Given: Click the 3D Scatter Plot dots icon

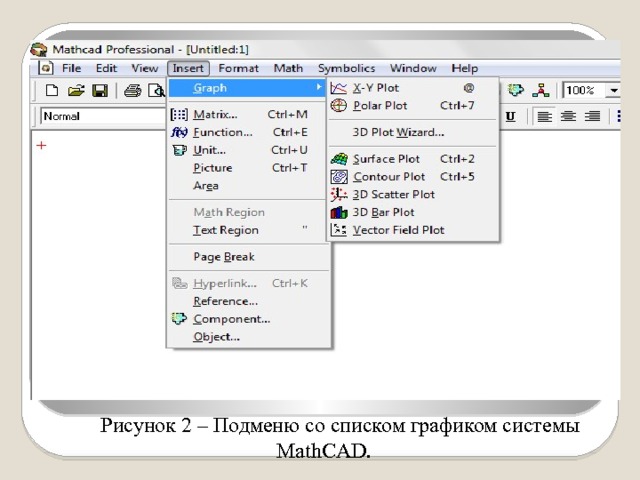Looking at the screenshot, I should point(339,194).
